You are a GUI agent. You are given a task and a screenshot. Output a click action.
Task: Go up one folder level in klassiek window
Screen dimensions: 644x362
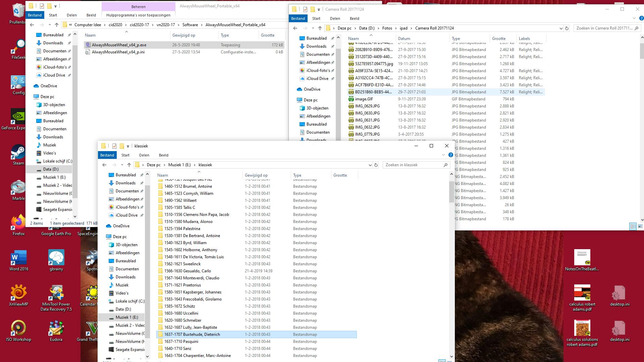pyautogui.click(x=129, y=165)
